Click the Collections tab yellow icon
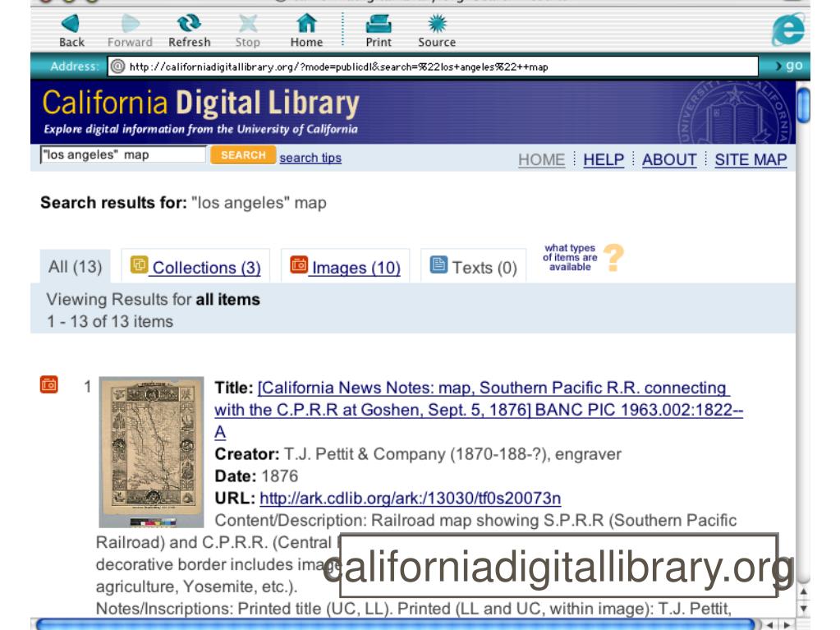 pos(140,264)
